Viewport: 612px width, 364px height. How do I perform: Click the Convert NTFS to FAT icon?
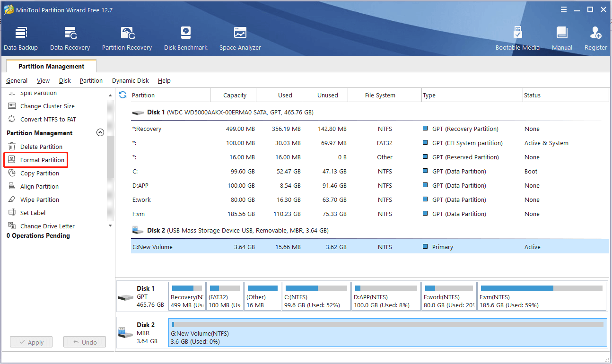[x=12, y=119]
